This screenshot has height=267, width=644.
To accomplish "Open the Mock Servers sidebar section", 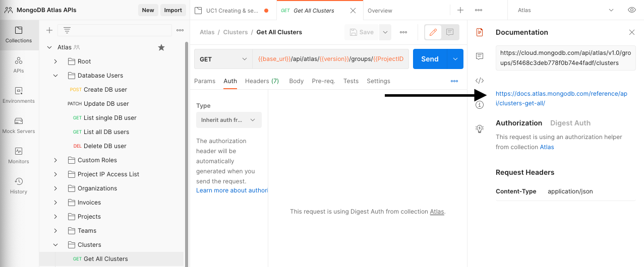I will 19,125.
